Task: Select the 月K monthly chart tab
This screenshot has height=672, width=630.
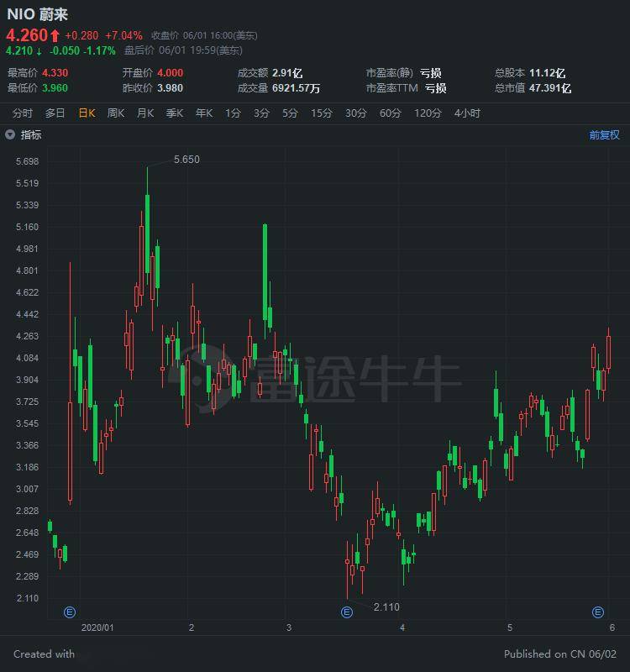Action: click(x=145, y=113)
